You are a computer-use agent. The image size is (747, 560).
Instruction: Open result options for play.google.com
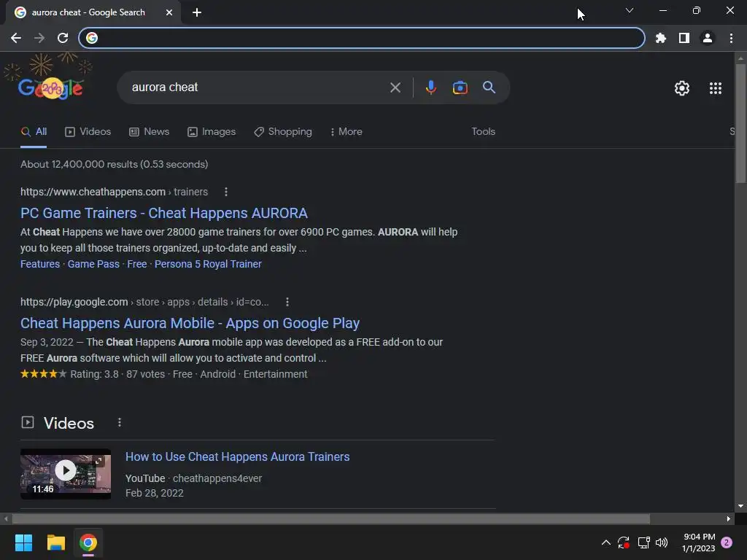pos(287,302)
